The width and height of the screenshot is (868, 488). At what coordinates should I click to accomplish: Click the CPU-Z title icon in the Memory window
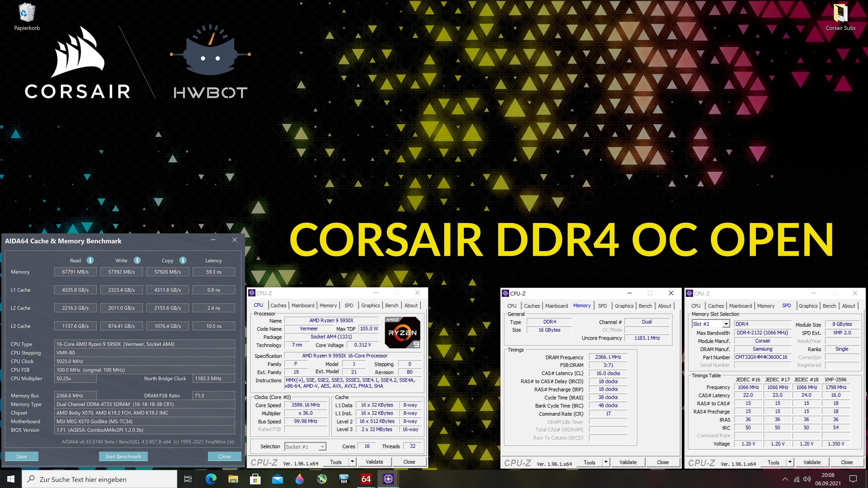[505, 293]
